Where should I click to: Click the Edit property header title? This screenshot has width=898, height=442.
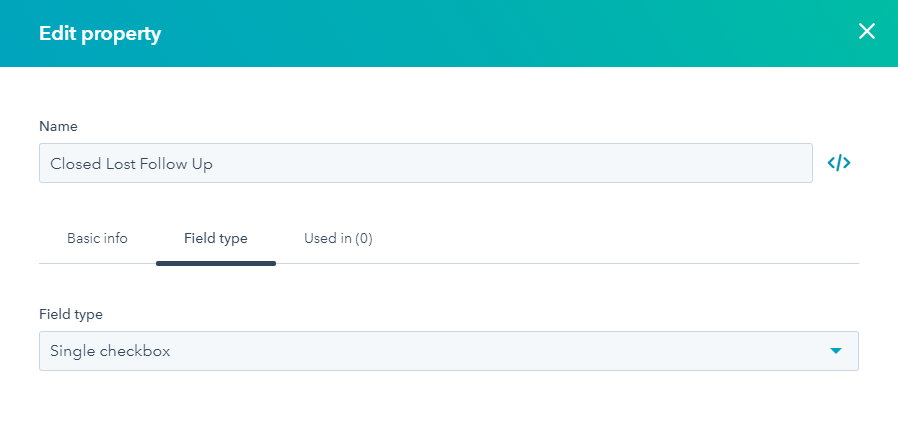100,34
